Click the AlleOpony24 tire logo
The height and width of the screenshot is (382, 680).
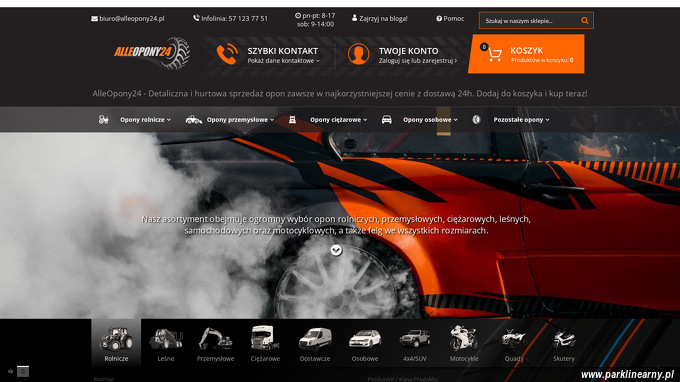tap(151, 53)
